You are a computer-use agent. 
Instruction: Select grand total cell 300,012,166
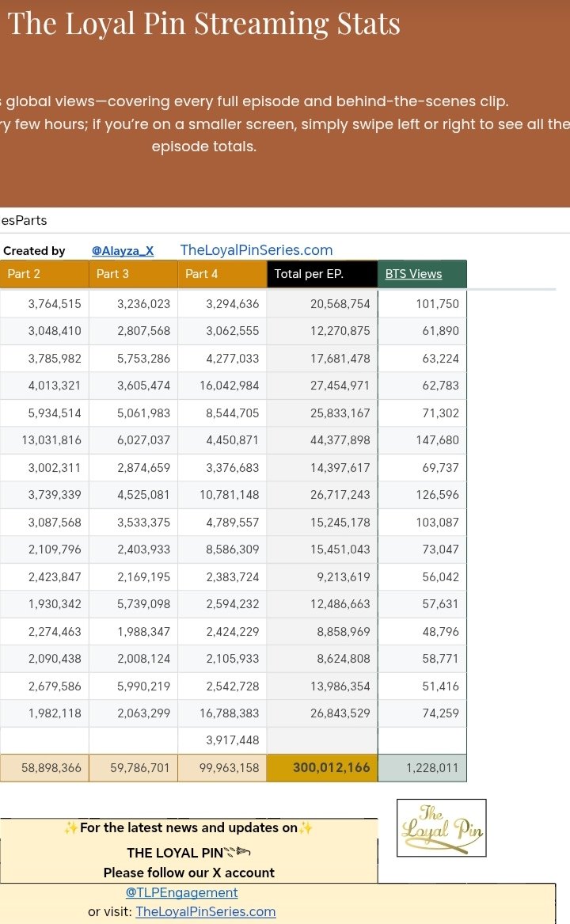pos(322,767)
